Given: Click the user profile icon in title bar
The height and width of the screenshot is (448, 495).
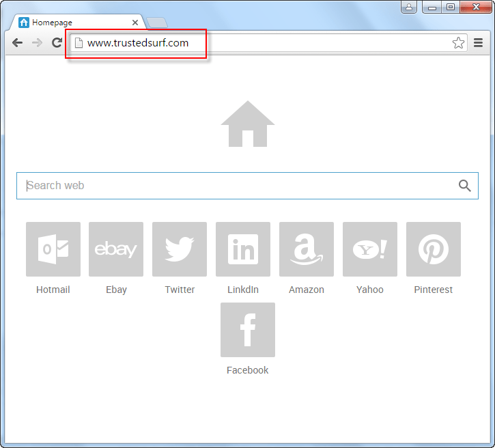Looking at the screenshot, I should coord(409,7).
